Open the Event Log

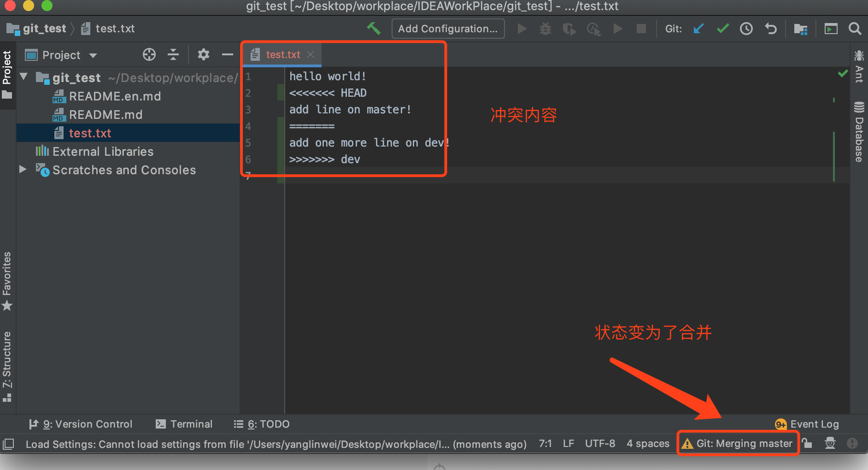[x=807, y=424]
